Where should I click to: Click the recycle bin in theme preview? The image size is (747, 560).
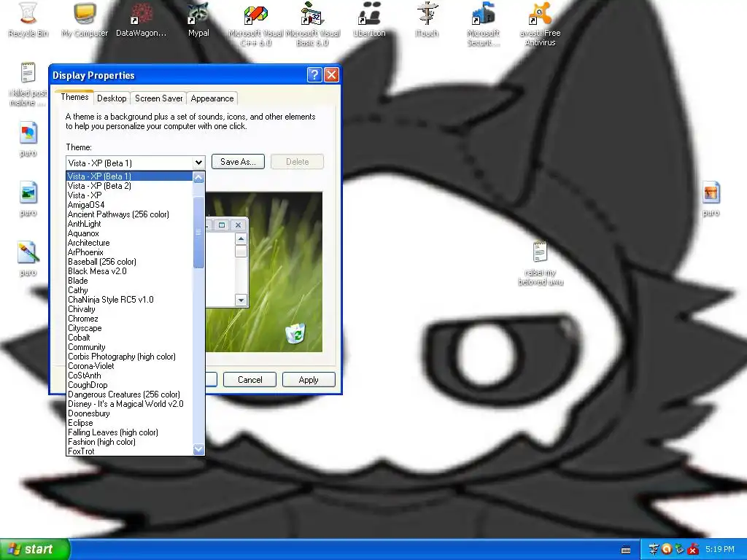[x=295, y=332]
